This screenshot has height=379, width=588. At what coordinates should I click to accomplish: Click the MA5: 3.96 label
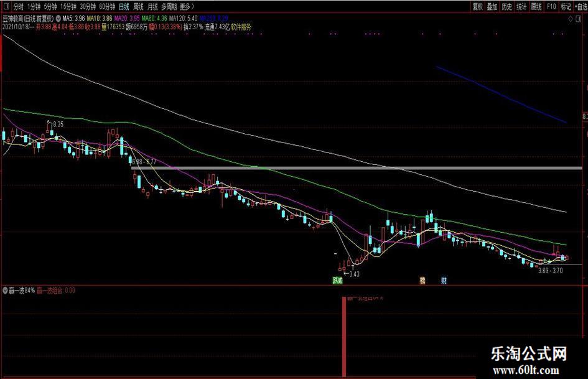[74, 18]
